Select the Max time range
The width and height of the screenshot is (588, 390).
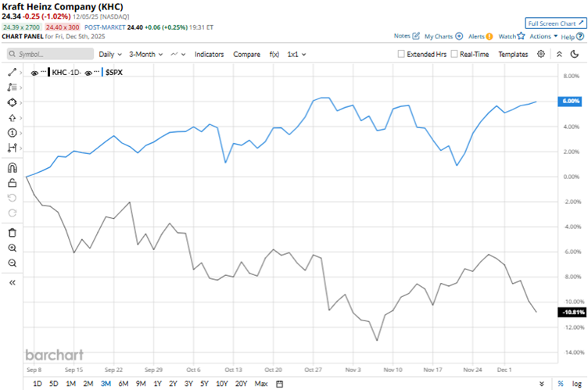[261, 384]
